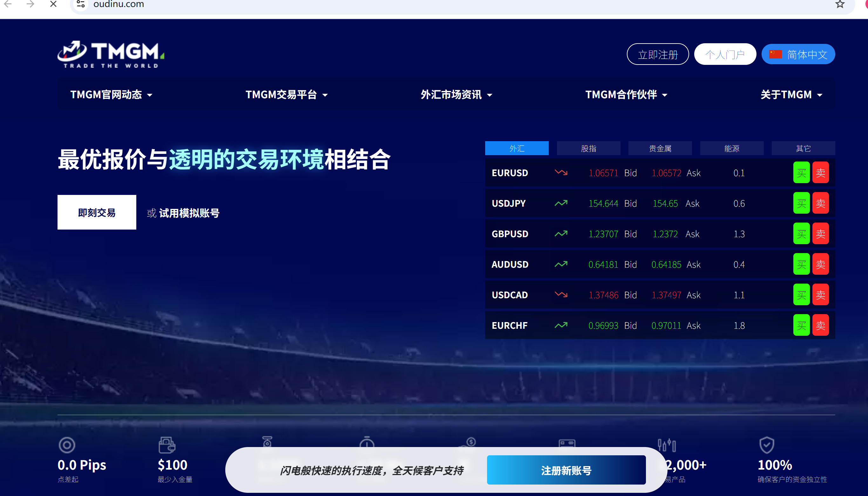Expand the TMGM合作伙伴 menu
Image resolution: width=868 pixels, height=496 pixels.
(626, 94)
